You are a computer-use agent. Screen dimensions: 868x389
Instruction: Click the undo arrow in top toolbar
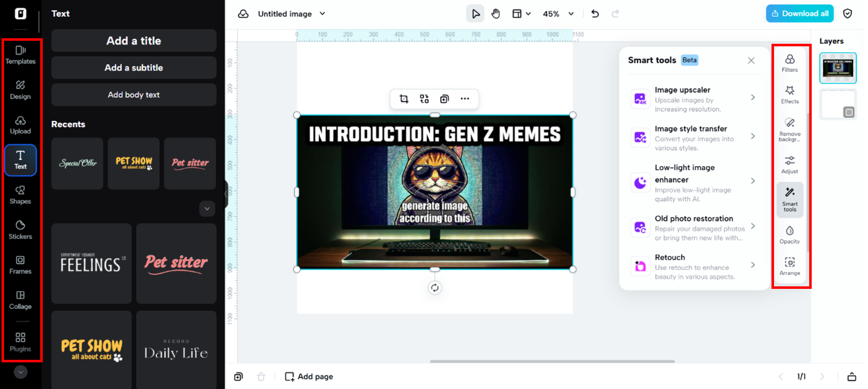point(595,14)
